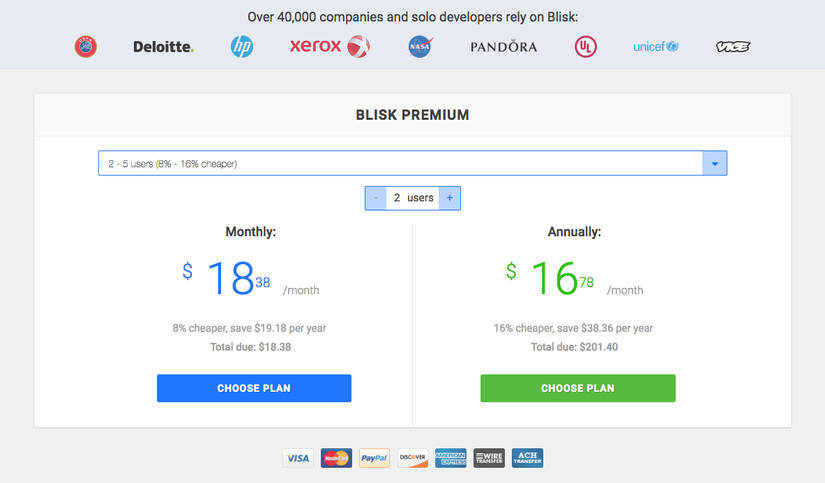Click the Visa payment icon

[x=298, y=458]
